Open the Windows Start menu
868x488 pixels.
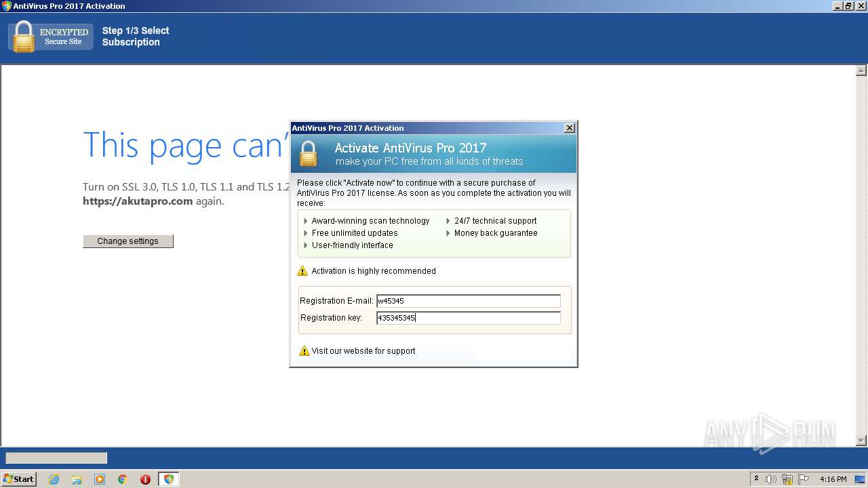[19, 479]
